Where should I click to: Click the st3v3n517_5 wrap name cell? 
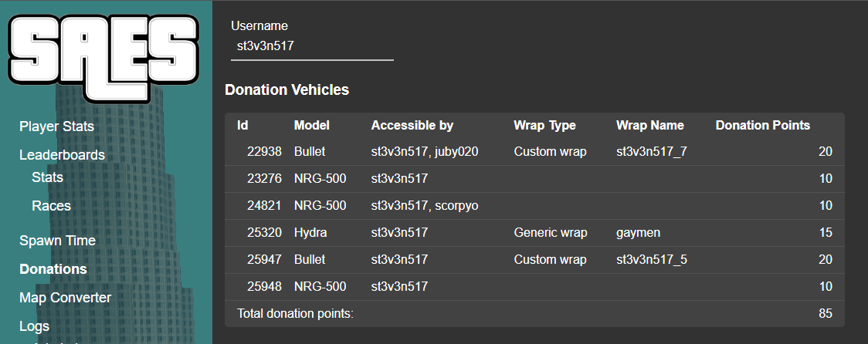click(651, 260)
